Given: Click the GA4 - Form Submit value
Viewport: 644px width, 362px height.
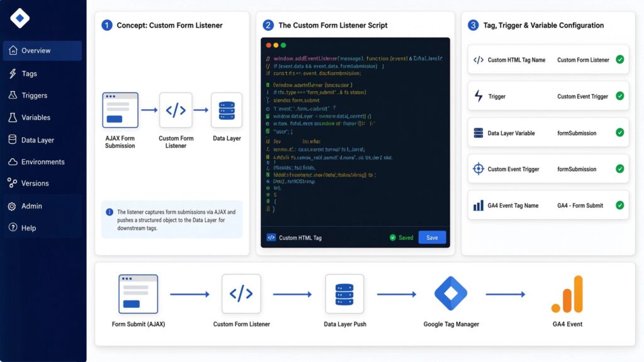Looking at the screenshot, I should (x=580, y=206).
